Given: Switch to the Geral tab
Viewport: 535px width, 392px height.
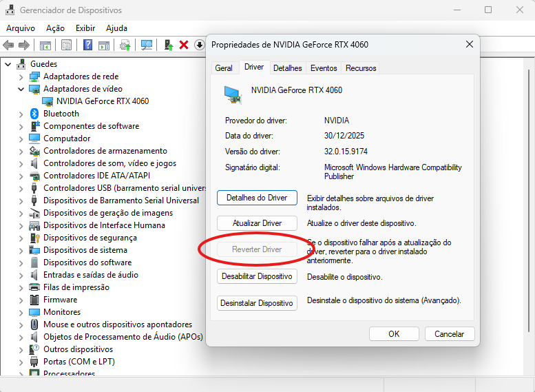Looking at the screenshot, I should pos(224,68).
